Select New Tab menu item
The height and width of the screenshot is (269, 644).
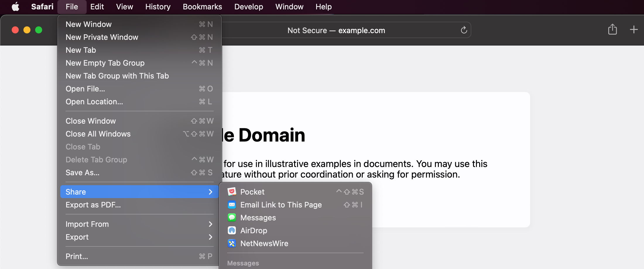point(139,50)
